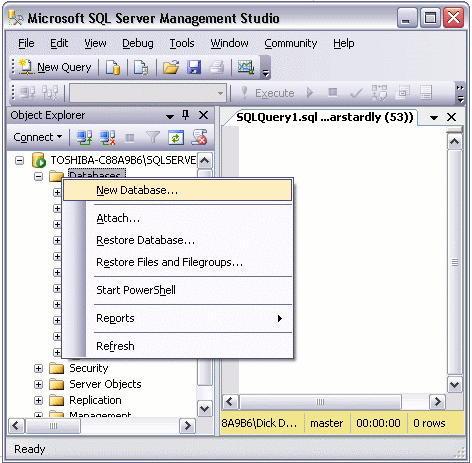472x463 pixels.
Task: Click the Connect query toolbar icon
Action: 27,93
